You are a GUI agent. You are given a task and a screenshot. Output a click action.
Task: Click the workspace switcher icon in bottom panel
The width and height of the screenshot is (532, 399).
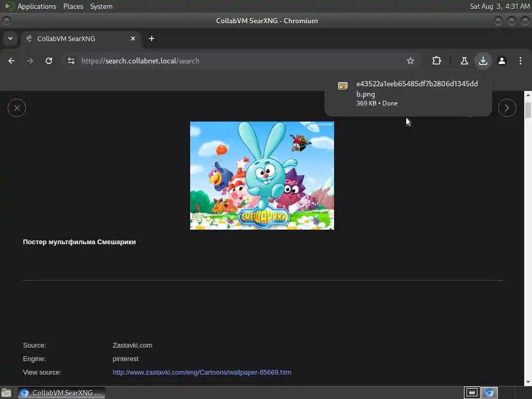472,393
